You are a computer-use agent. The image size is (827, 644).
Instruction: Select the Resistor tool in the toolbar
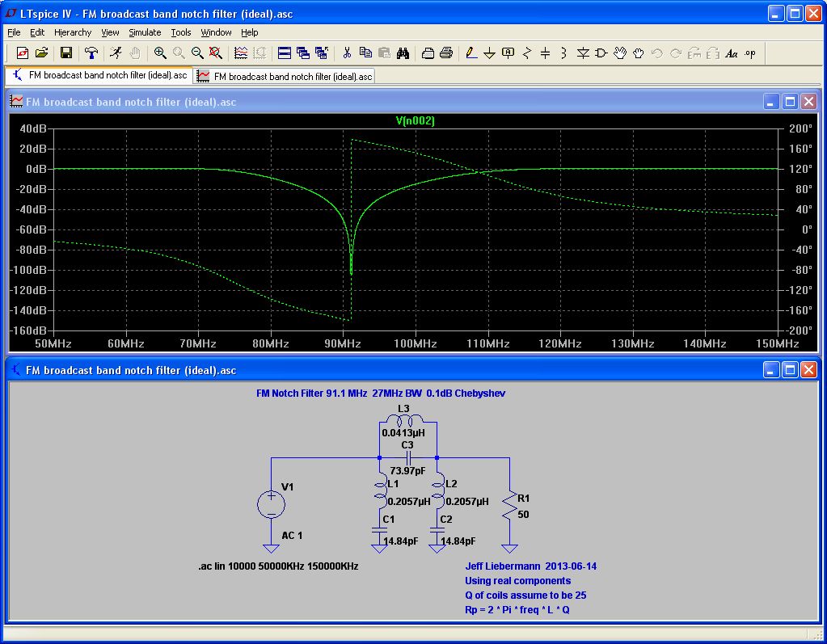coord(527,53)
